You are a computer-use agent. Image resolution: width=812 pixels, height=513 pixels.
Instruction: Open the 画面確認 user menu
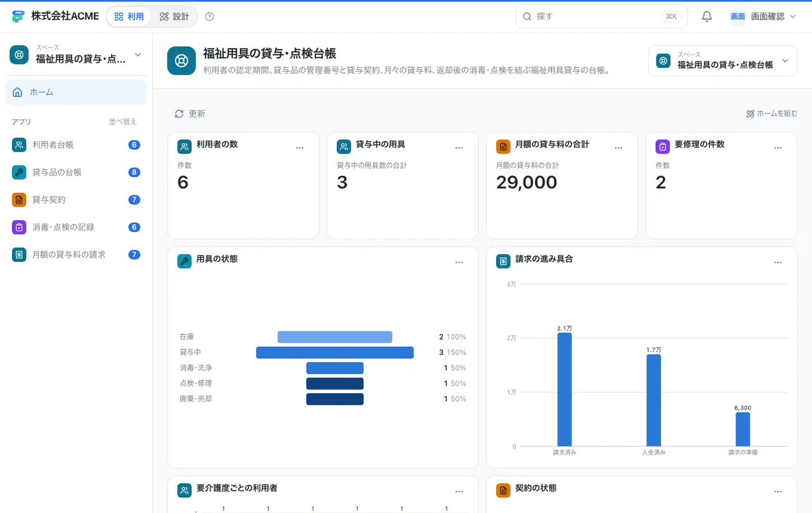pos(763,16)
